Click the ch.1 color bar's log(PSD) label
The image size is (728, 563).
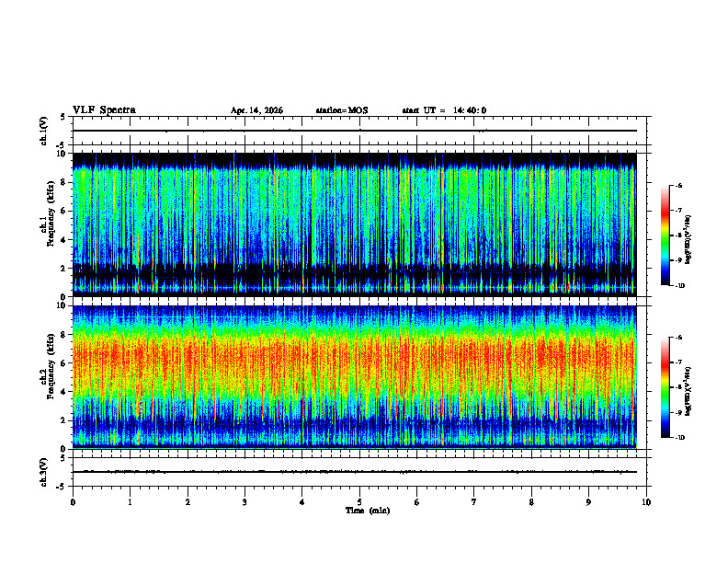(688, 239)
